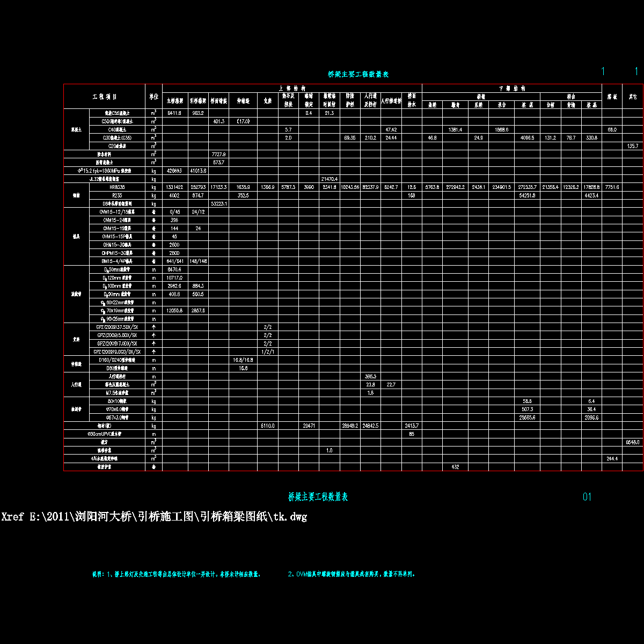Click the value 7751.6 in the HRB335 row
Screen dimensions: 644x644
[x=612, y=187]
